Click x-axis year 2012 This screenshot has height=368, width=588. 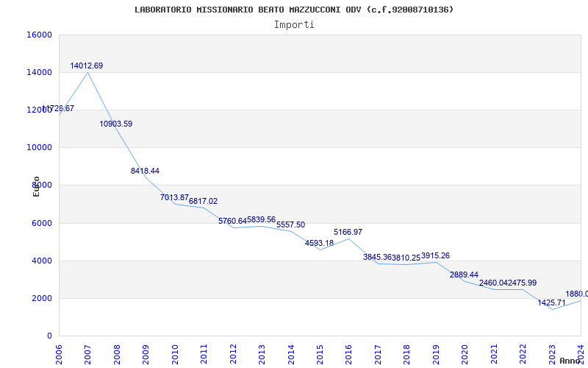point(233,354)
